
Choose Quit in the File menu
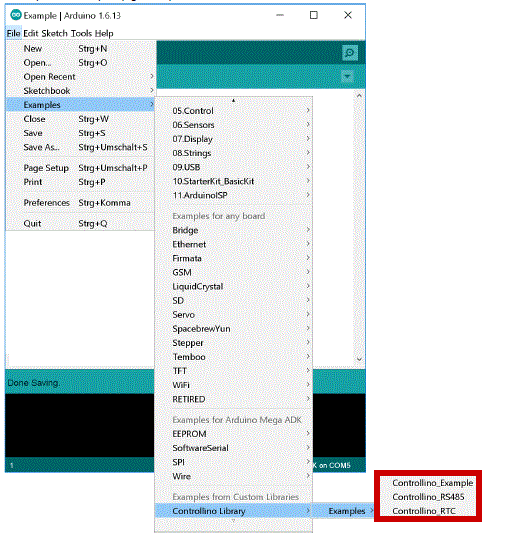80,223
